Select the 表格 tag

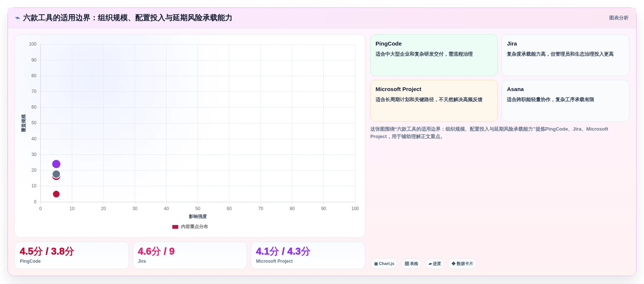tap(412, 263)
